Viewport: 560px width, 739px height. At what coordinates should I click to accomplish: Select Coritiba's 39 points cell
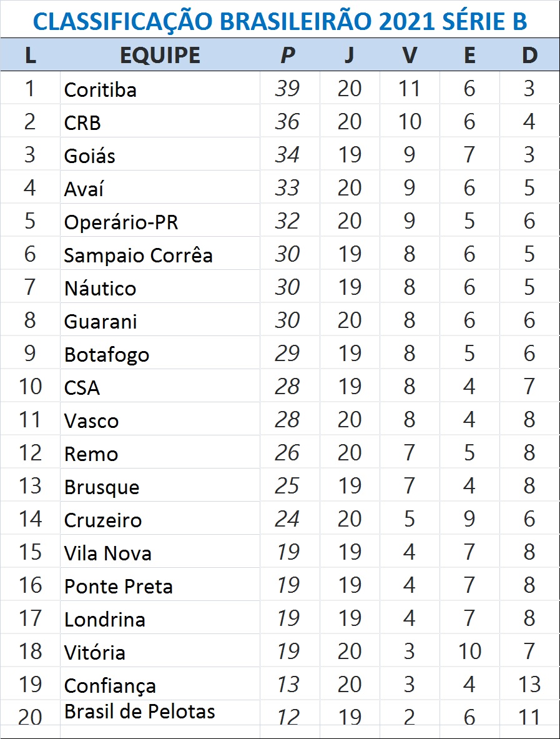tap(287, 89)
